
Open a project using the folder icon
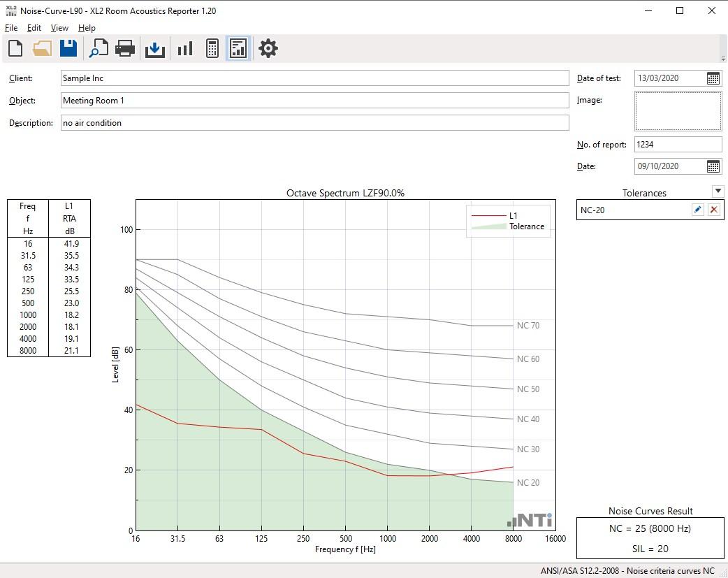(42, 48)
